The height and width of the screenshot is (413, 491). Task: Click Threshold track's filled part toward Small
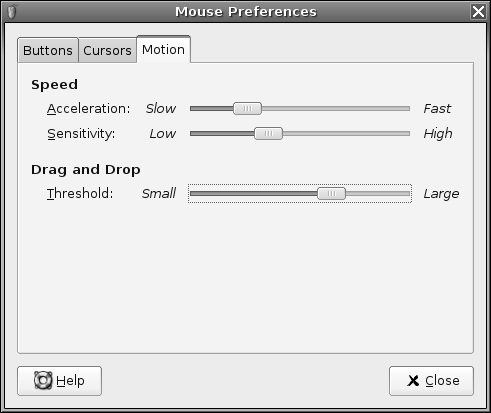pos(254,193)
